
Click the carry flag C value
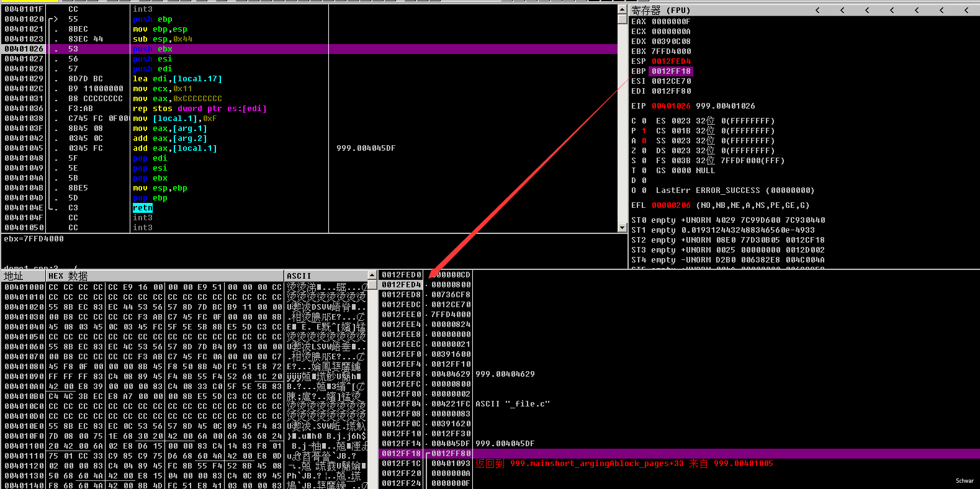[x=644, y=121]
